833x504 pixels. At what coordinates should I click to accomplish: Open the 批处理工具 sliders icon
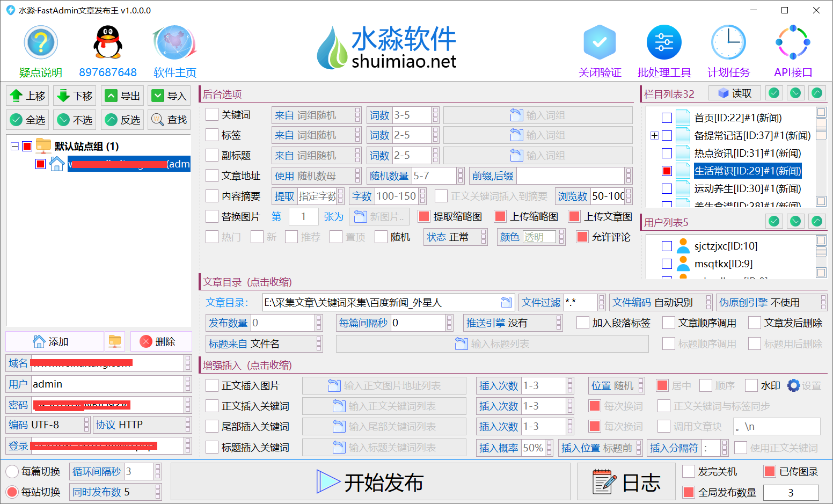pos(664,42)
